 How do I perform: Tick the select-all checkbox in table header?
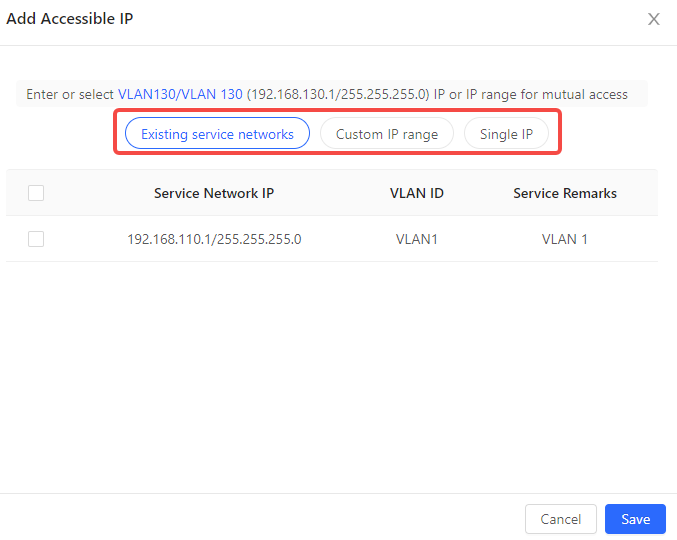pos(36,193)
